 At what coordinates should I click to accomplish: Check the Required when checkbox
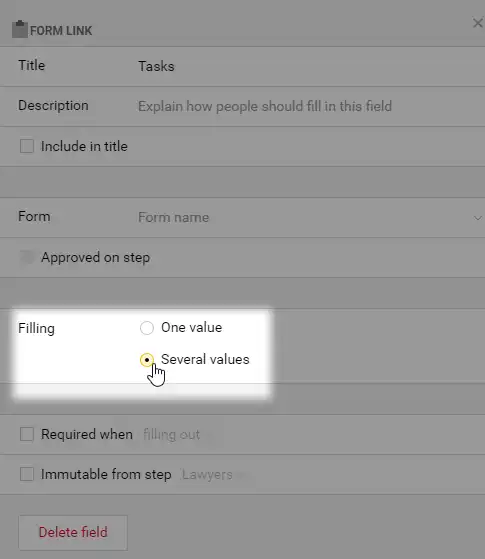click(x=27, y=434)
